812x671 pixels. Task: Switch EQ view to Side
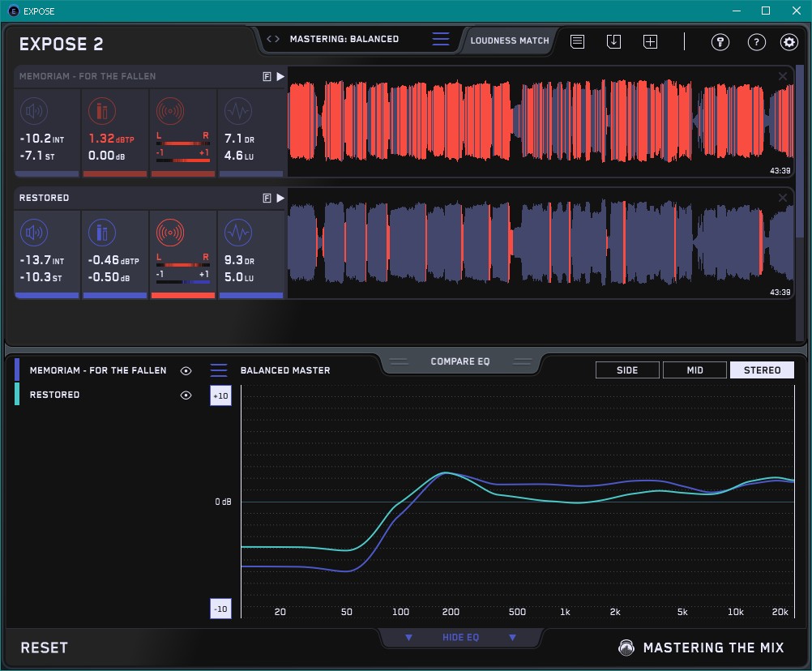pyautogui.click(x=627, y=370)
